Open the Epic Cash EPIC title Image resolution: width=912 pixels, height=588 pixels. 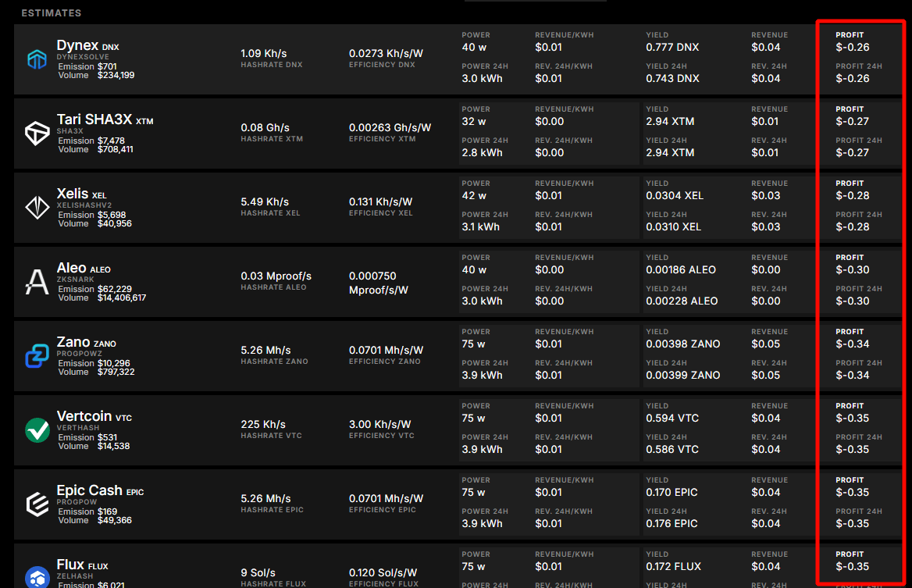[x=100, y=491]
